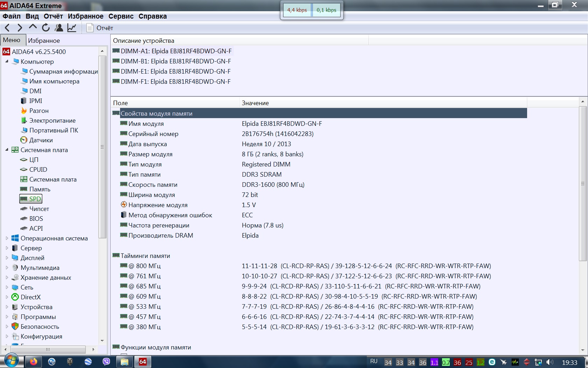Viewport: 588px width, 368px height.
Task: Open Суммарная информация in the tree
Action: click(x=59, y=71)
